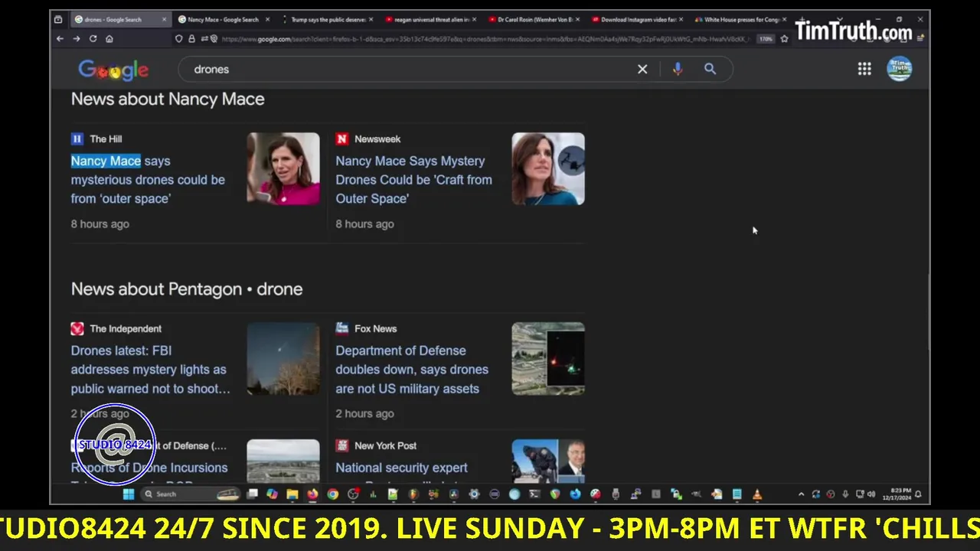Start voice search with the microphone icon

(x=678, y=69)
